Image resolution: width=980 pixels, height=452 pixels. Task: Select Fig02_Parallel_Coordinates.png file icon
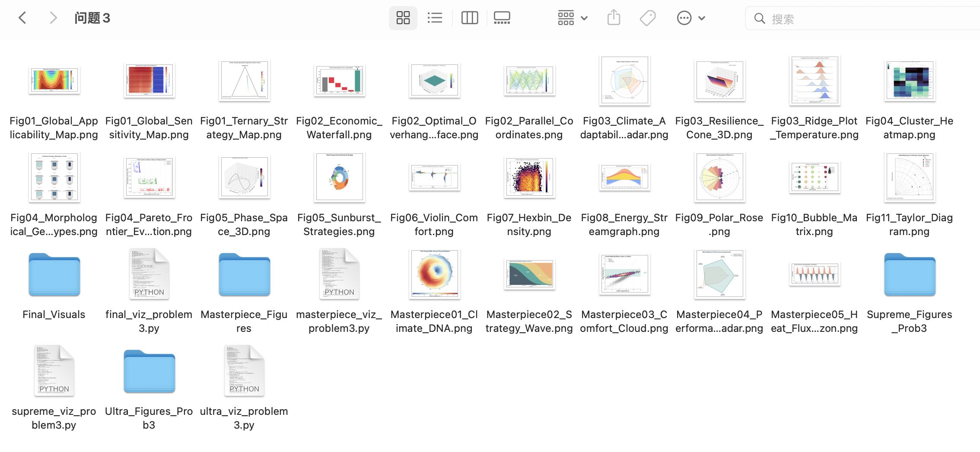pos(529,80)
